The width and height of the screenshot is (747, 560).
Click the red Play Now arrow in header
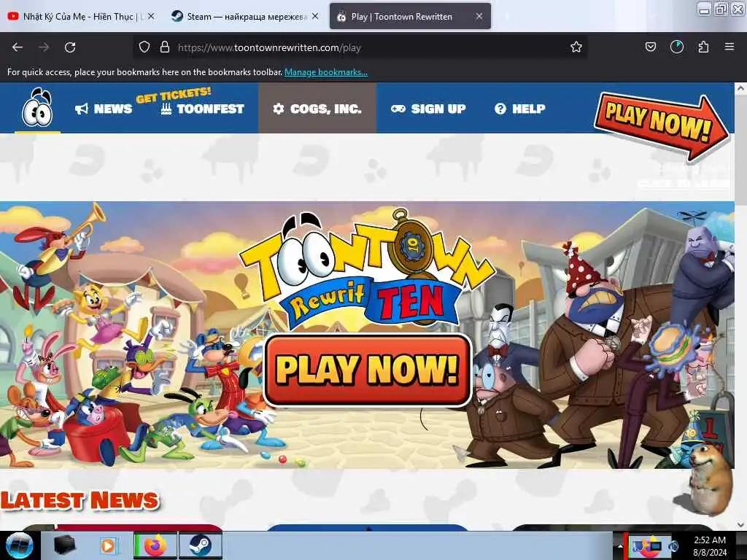(x=661, y=125)
